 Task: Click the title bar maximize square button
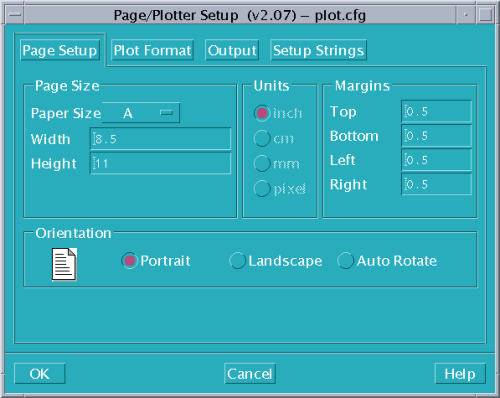click(485, 15)
